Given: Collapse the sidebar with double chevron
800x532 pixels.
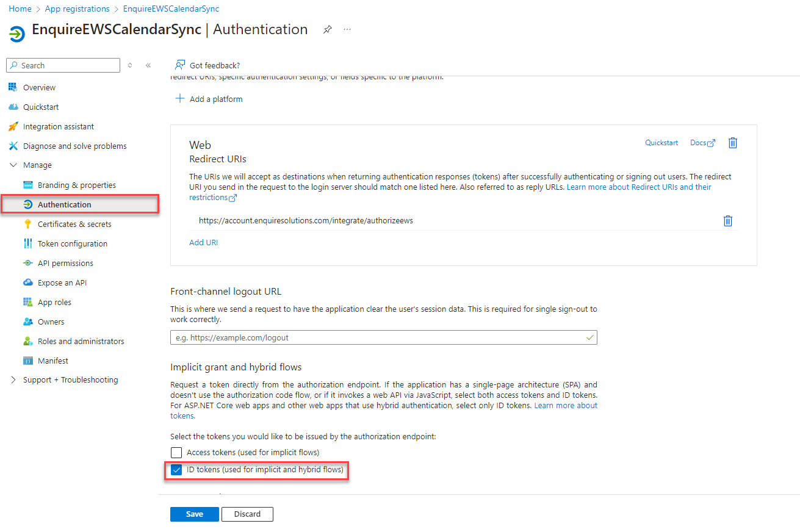Looking at the screenshot, I should click(x=148, y=65).
